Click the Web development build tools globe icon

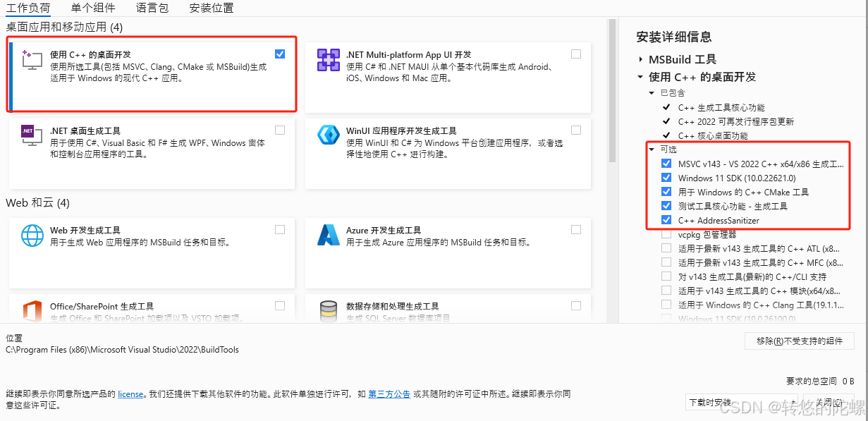tap(32, 235)
